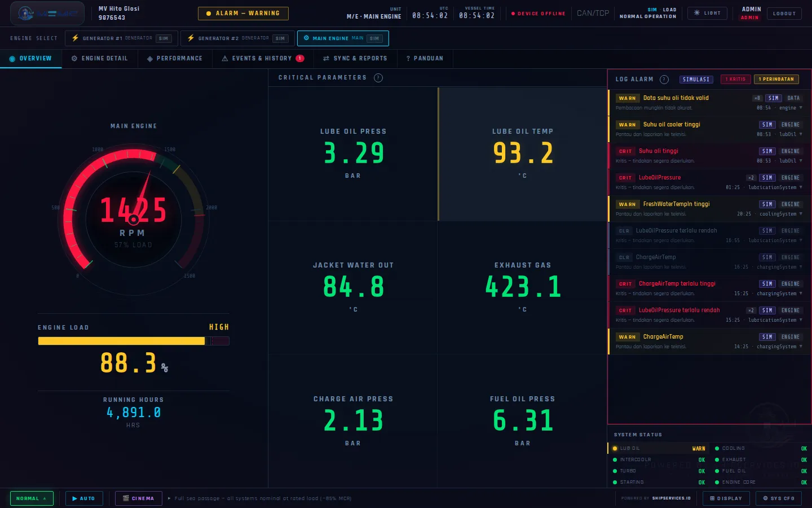Select the Exhaust Gas parameter card
The image size is (812, 508).
point(522,287)
